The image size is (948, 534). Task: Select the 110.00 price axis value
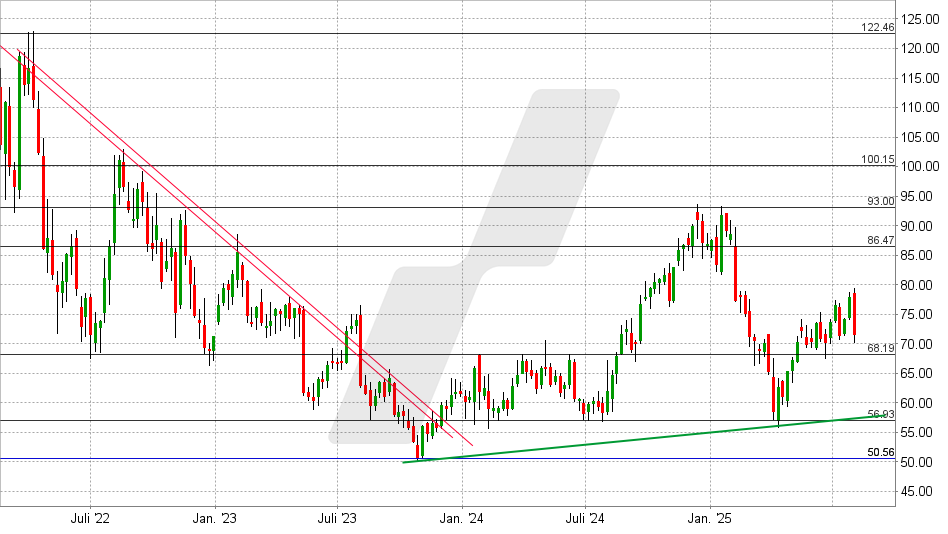click(920, 108)
